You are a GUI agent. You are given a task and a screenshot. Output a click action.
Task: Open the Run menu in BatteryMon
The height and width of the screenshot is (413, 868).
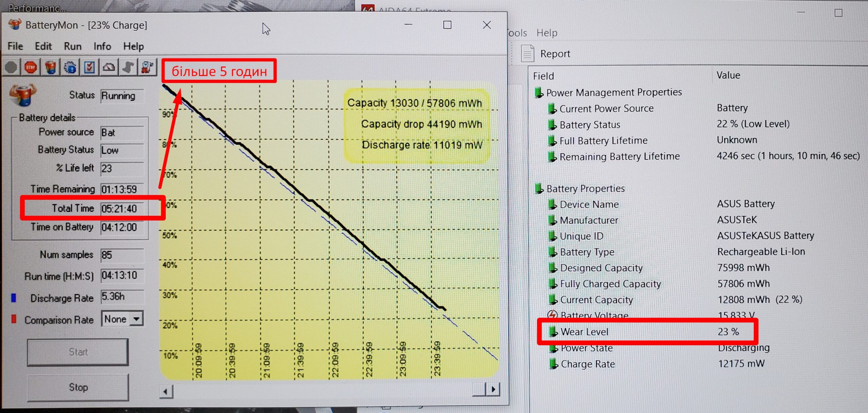point(73,46)
